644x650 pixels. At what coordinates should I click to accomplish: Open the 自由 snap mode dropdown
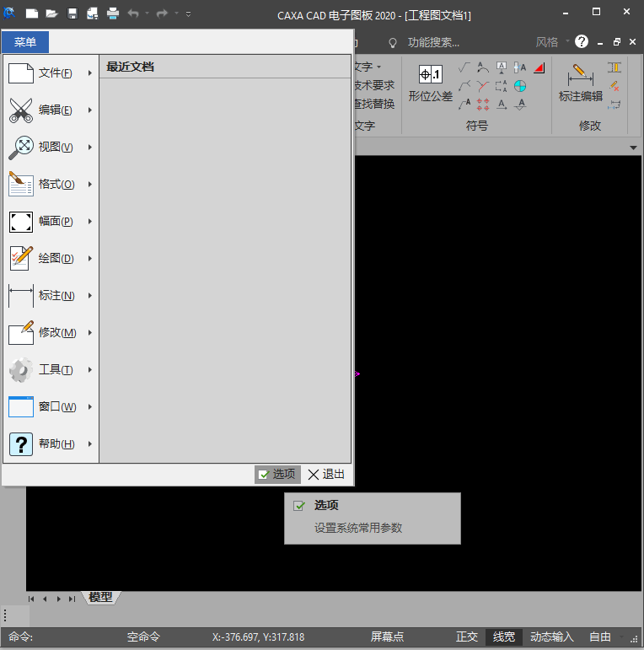click(x=606, y=637)
